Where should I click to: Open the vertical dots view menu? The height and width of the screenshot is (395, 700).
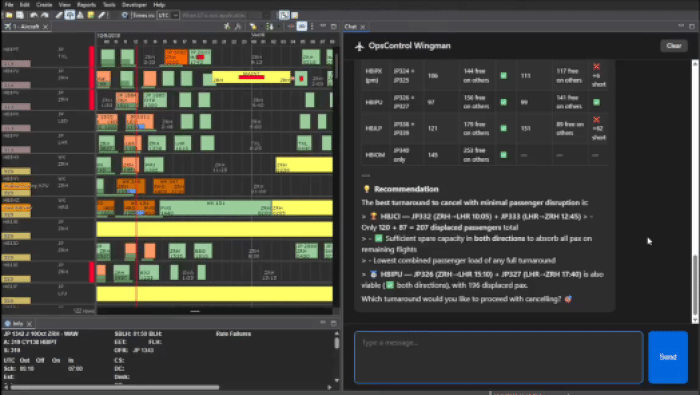point(312,26)
